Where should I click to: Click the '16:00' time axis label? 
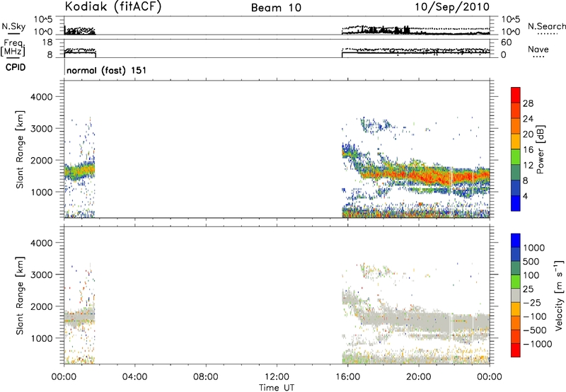(347, 377)
